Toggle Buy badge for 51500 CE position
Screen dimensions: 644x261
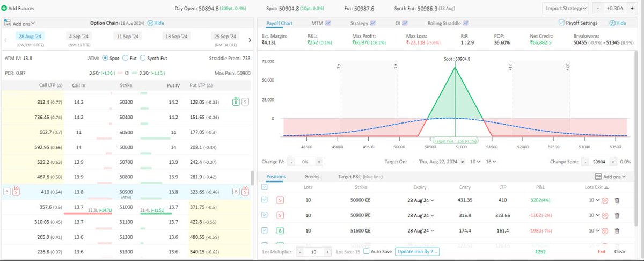280,230
